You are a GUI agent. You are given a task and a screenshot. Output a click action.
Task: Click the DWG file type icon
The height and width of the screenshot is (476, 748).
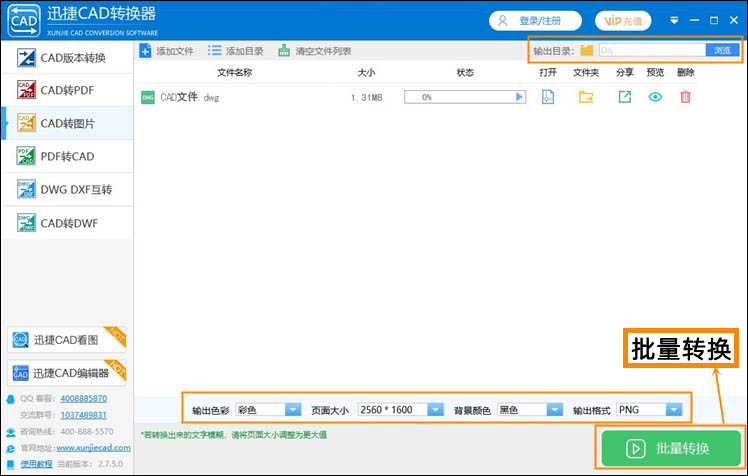(x=148, y=98)
